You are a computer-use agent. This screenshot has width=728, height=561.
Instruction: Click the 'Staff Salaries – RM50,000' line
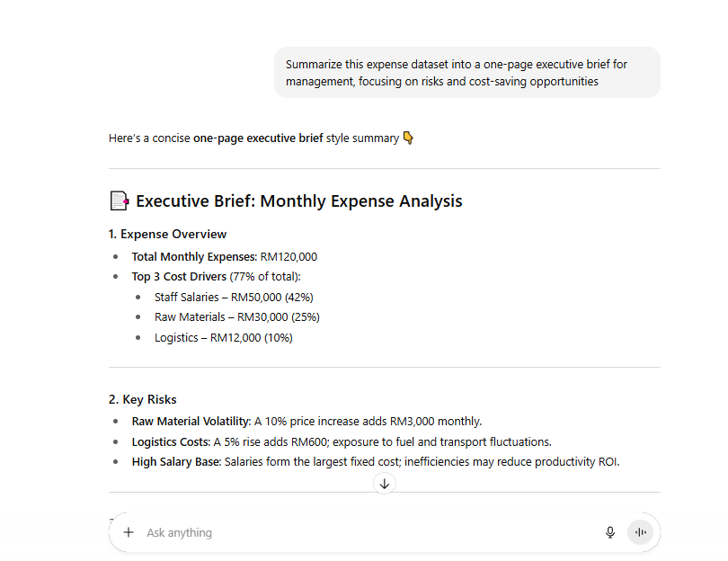(234, 297)
